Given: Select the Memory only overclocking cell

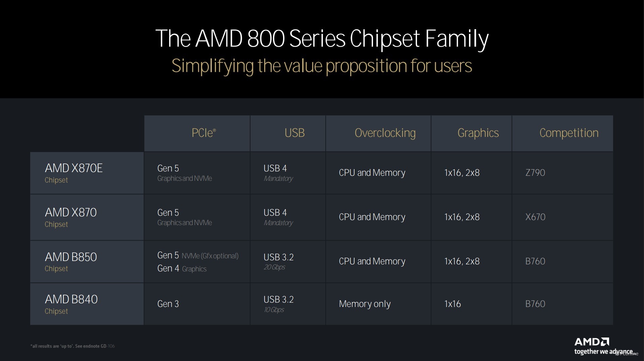Looking at the screenshot, I should [x=365, y=304].
